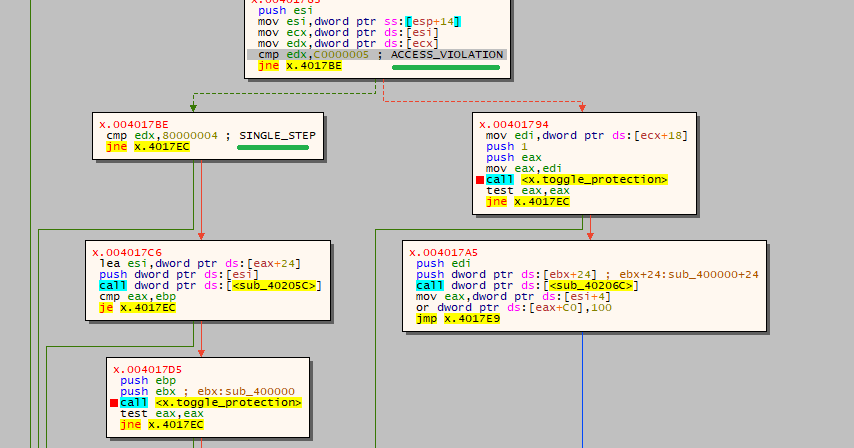Click the x.004017D5 node address header
The image size is (854, 448).
(148, 370)
